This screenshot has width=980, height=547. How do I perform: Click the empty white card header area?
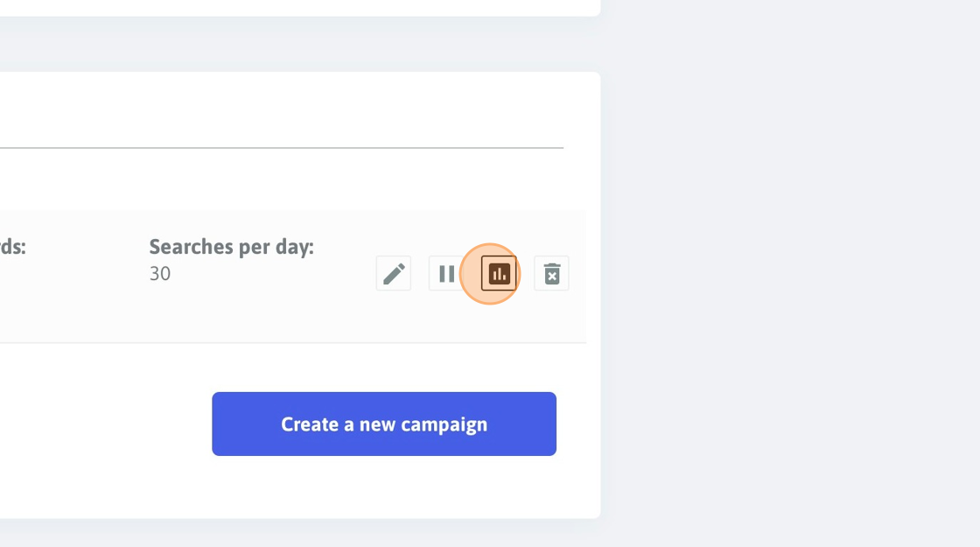(x=281, y=109)
